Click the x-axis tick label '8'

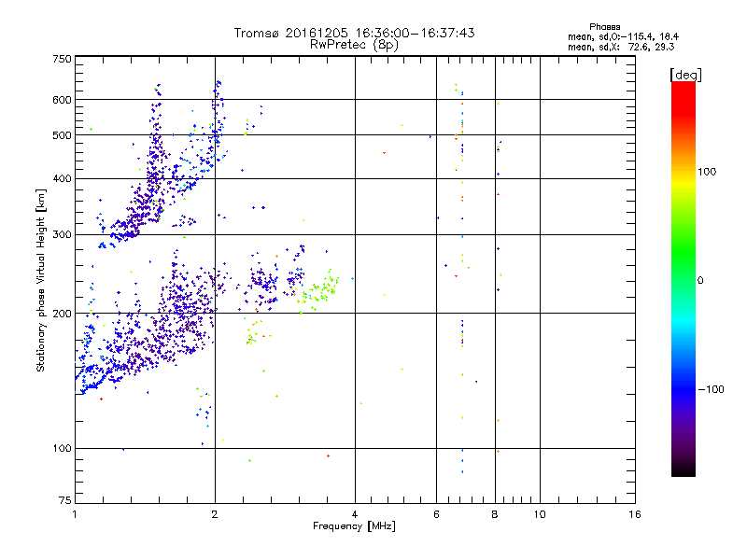(495, 514)
